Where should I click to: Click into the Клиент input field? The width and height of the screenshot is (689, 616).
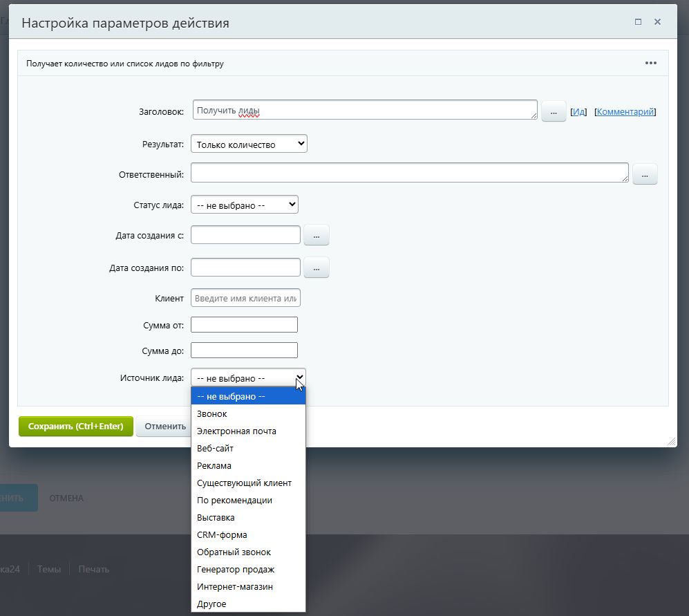point(245,299)
